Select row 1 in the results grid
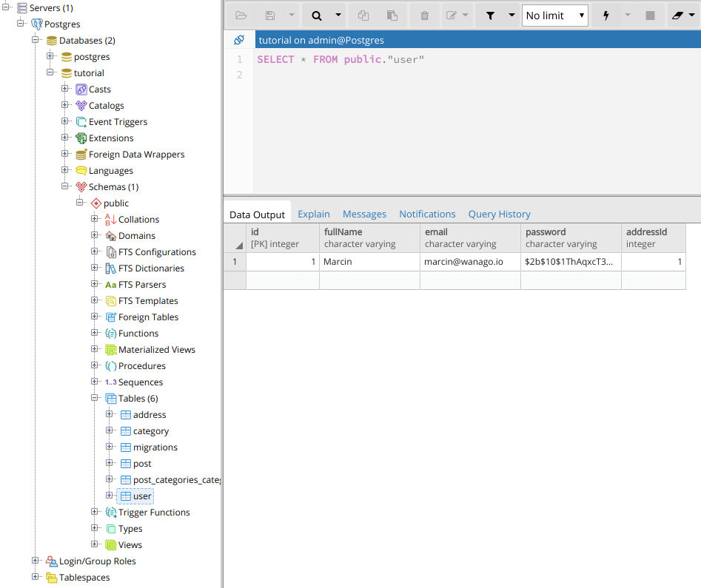The width and height of the screenshot is (701, 588). (x=235, y=262)
